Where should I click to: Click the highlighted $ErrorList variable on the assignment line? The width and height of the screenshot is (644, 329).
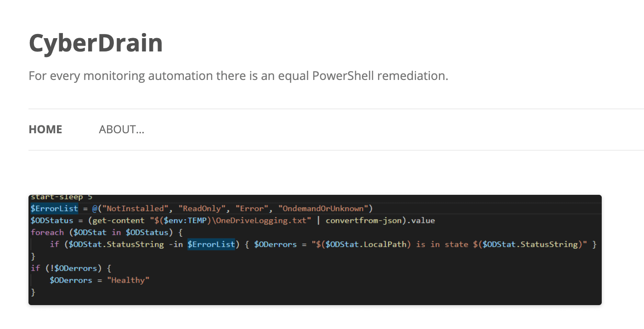click(x=54, y=209)
